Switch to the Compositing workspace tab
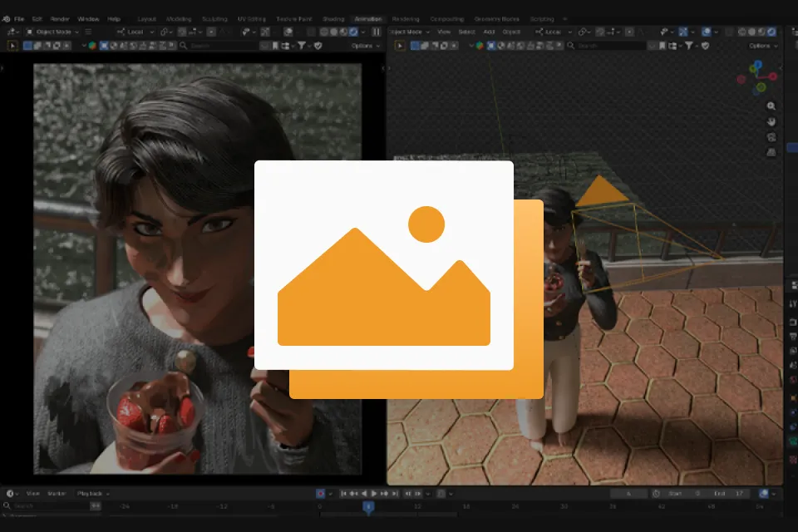798x532 pixels. pos(447,19)
